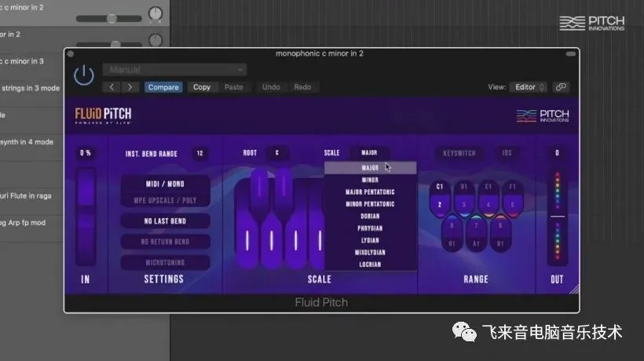Screen dimensions: 644x361
Task: Open the Manual preset dropdown
Action: 174,69
